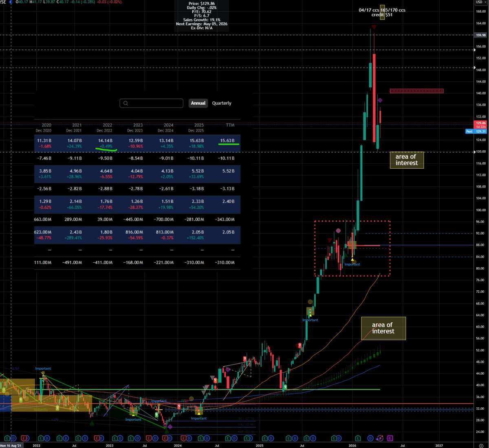This screenshot has height=448, width=489.
Task: Click the 2025 label on time axis
Action: pyautogui.click(x=260, y=446)
